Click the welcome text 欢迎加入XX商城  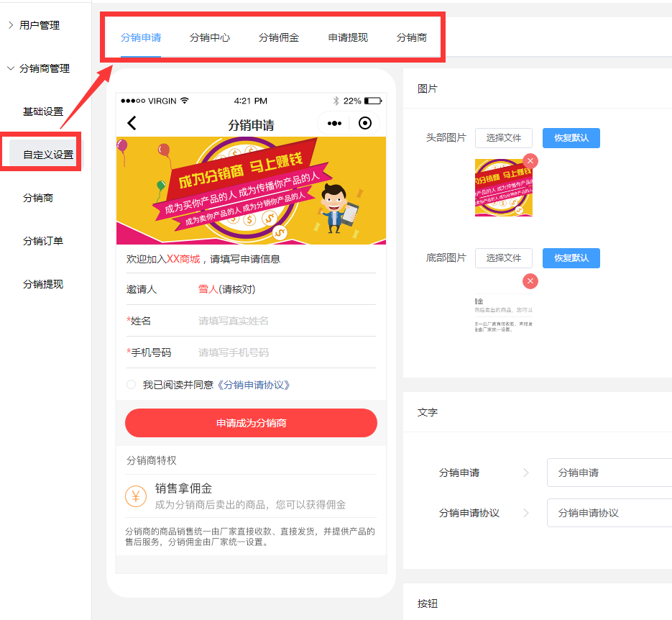[163, 259]
